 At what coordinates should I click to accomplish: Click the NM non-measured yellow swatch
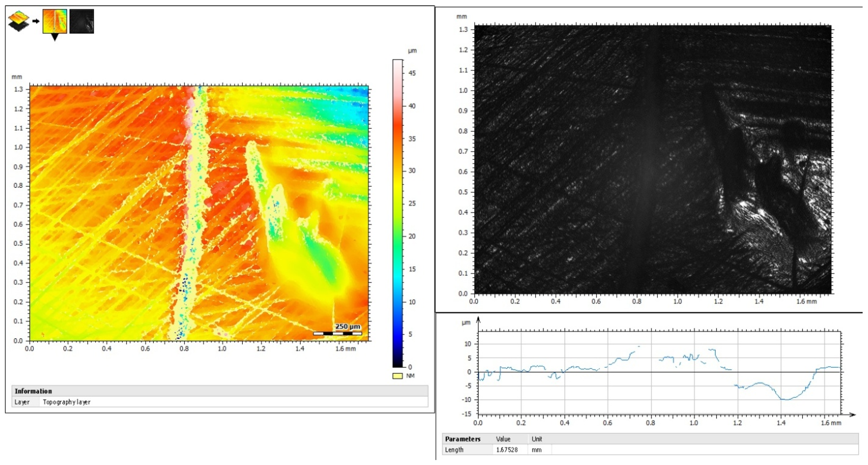[397, 376]
